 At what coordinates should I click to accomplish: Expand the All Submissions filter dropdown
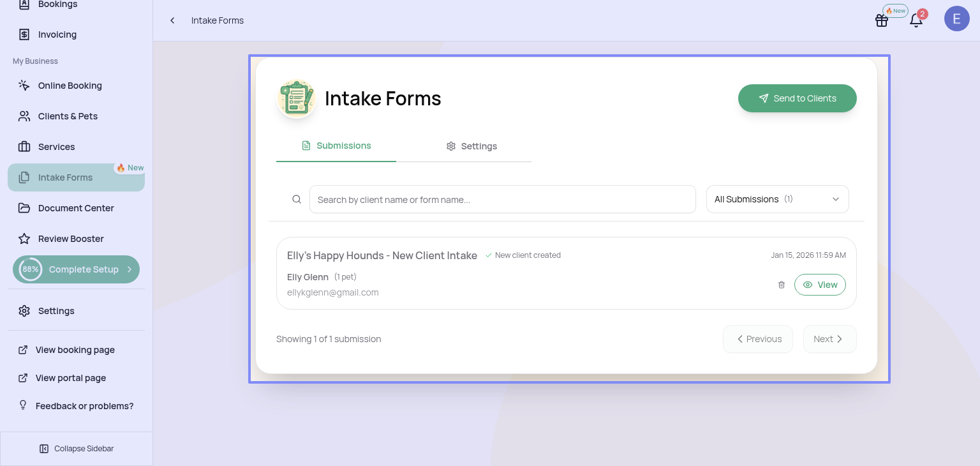click(x=777, y=199)
